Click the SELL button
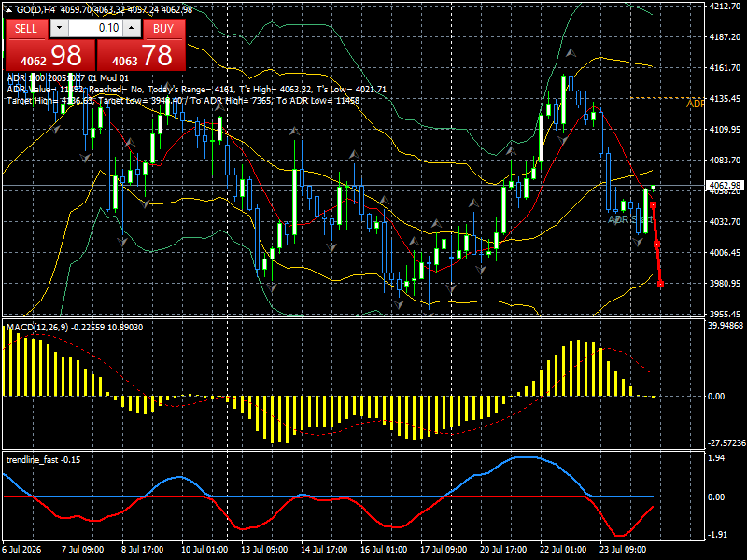 click(x=26, y=29)
